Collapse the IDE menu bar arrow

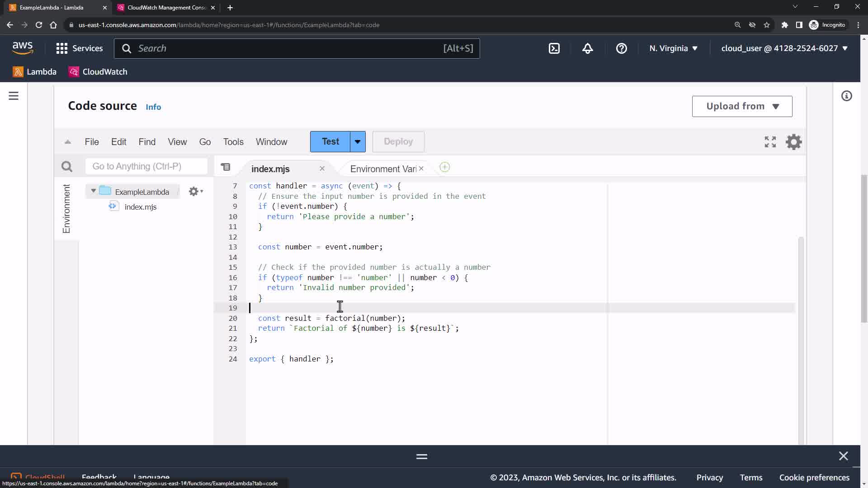pyautogui.click(x=68, y=142)
